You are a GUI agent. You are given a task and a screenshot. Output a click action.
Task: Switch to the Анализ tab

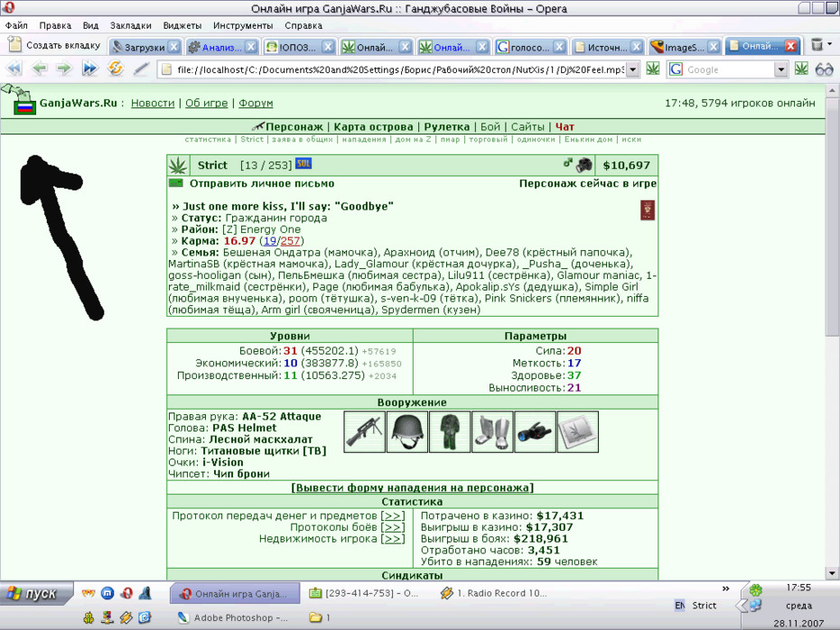pos(221,47)
